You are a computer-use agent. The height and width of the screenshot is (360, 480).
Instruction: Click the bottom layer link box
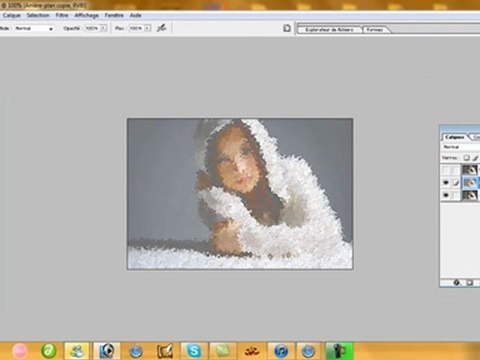[455, 195]
